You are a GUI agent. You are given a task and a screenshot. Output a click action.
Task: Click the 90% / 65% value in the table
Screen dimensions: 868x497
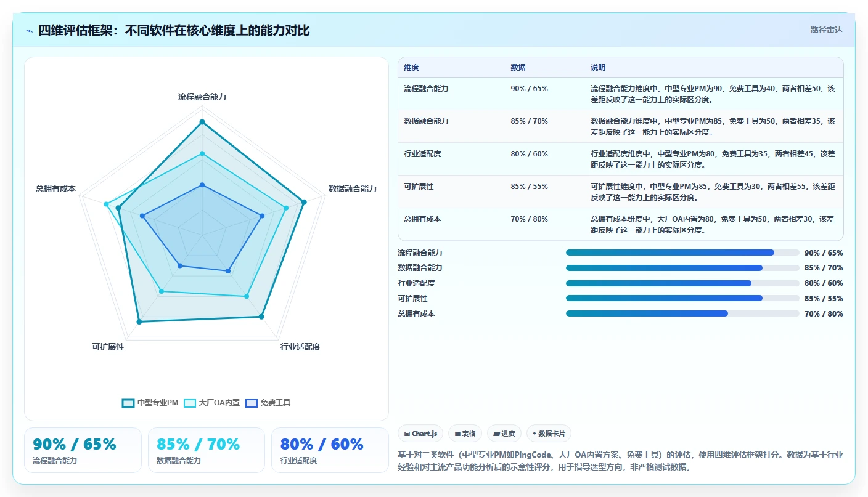pyautogui.click(x=529, y=89)
